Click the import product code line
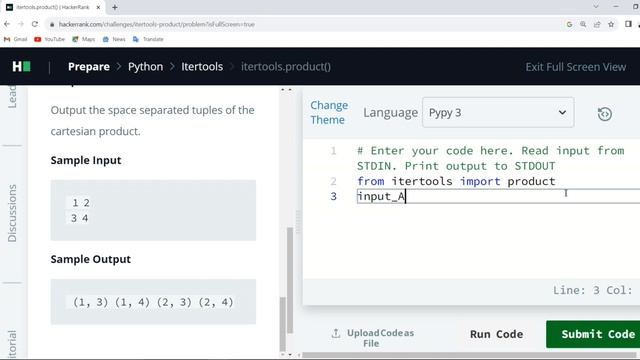 [x=456, y=181]
